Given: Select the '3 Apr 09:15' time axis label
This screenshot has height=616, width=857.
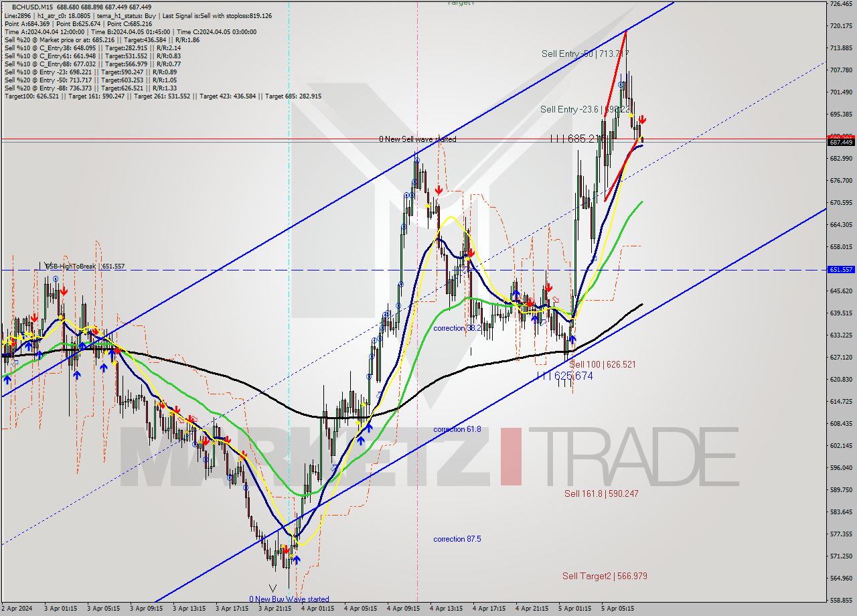Looking at the screenshot, I should (146, 609).
